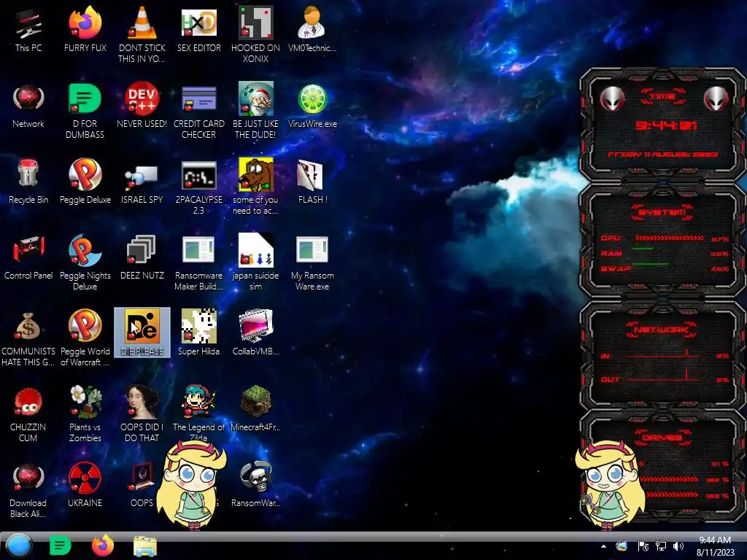Click the DRIVES widget header

pyautogui.click(x=662, y=437)
